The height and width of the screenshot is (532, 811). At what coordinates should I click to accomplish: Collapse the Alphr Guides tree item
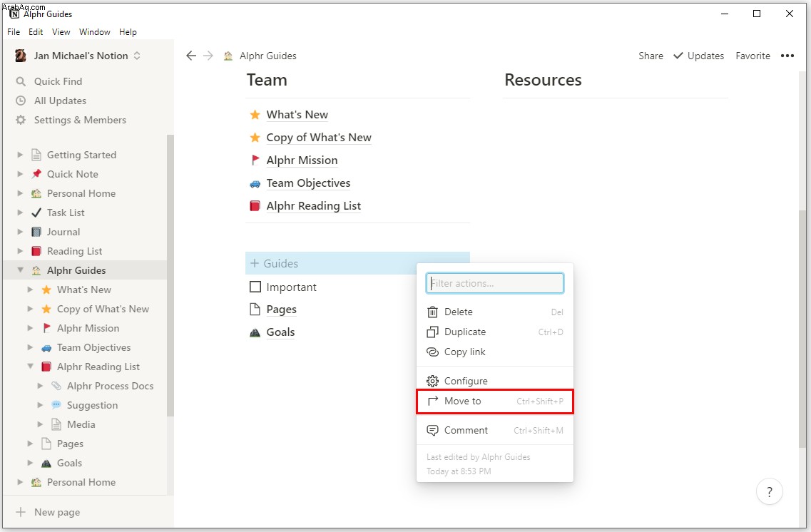point(20,270)
